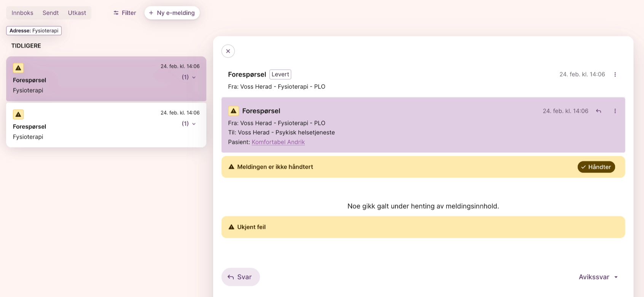Image resolution: width=644 pixels, height=297 pixels.
Task: Open patient link Komfortabel Andrik
Action: point(278,142)
